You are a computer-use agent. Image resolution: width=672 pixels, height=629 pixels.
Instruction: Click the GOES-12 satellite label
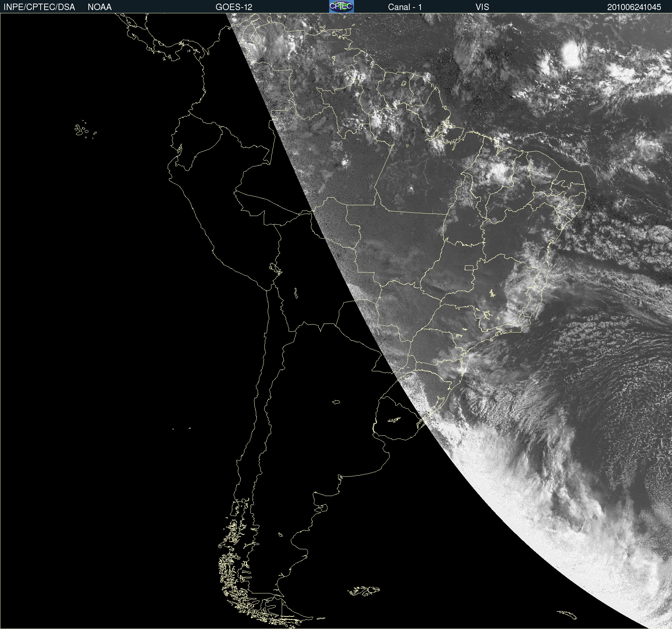coord(234,7)
